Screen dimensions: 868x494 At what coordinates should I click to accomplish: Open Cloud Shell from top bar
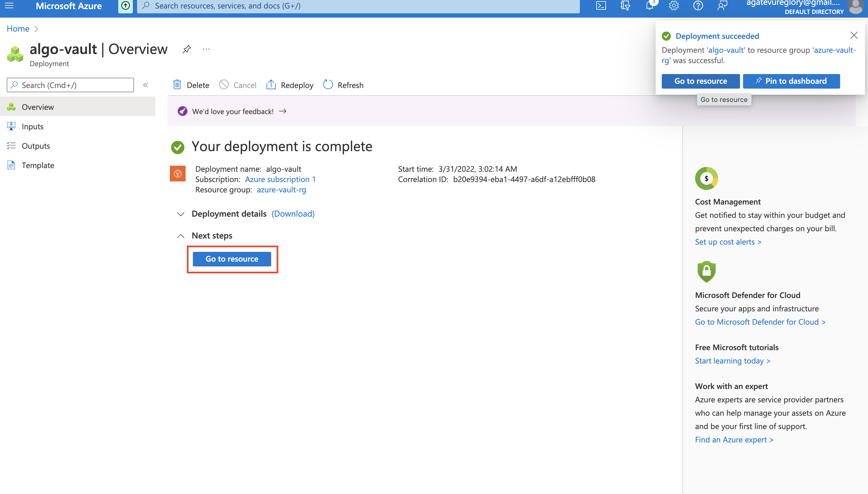click(601, 6)
